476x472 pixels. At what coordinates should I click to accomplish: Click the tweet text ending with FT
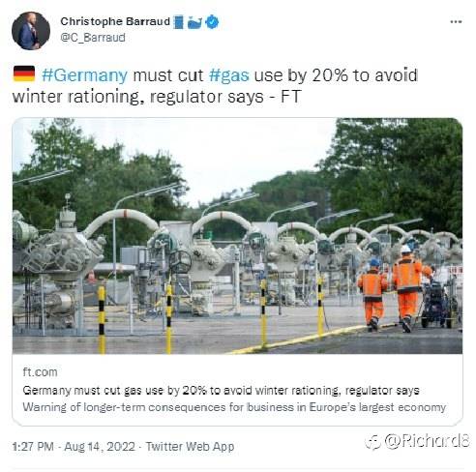(x=216, y=86)
